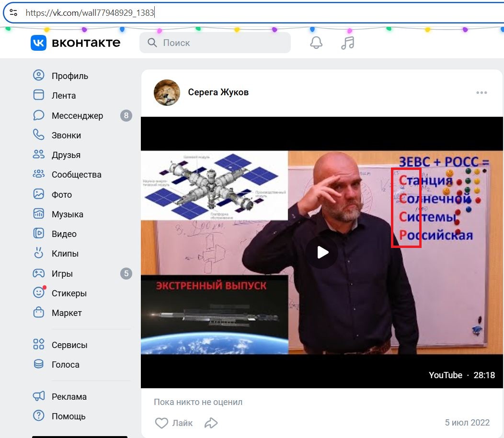Click the Share arrow icon under post
The image size is (504, 438).
(211, 423)
